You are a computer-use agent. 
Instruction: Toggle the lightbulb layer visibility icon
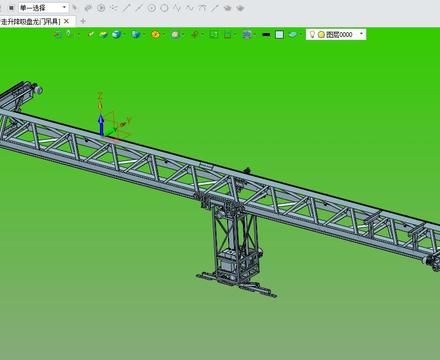point(312,34)
